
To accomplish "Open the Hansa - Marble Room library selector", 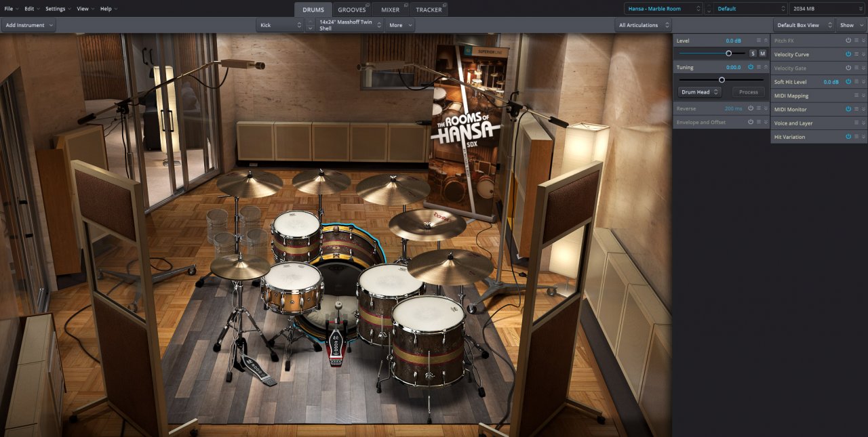I will pos(663,9).
